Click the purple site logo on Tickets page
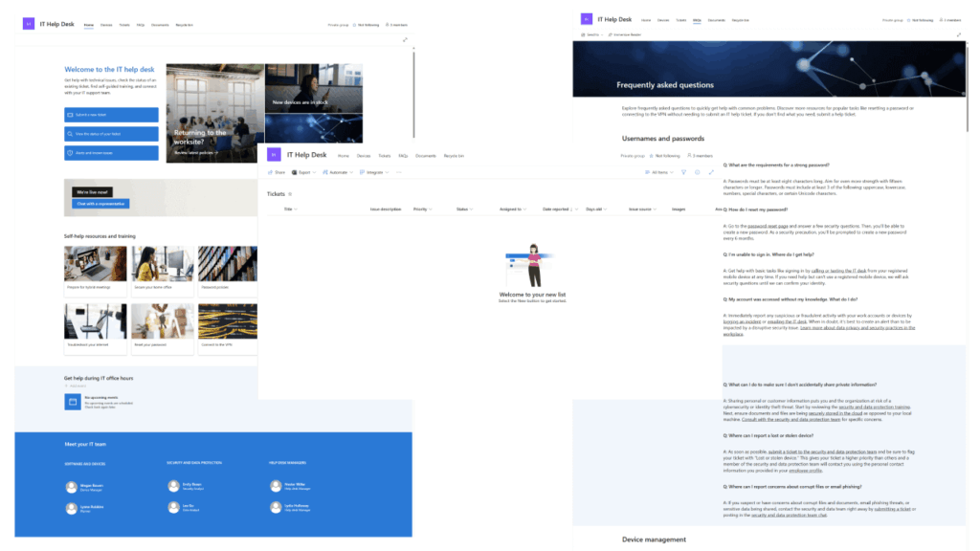The width and height of the screenshot is (980, 551). (274, 154)
